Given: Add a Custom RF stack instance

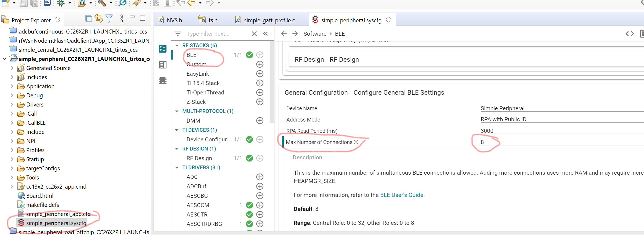Looking at the screenshot, I should coord(260,64).
